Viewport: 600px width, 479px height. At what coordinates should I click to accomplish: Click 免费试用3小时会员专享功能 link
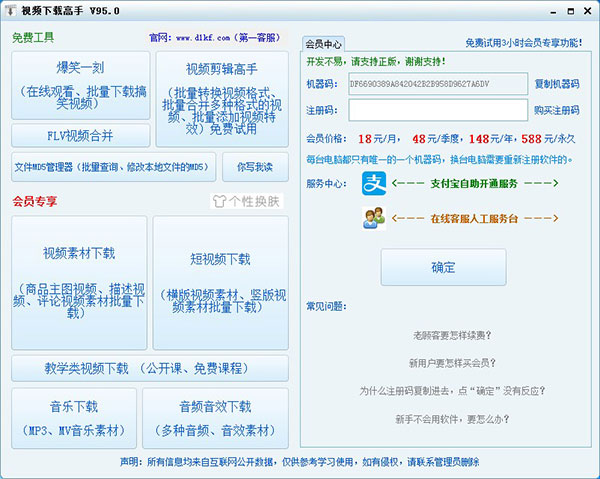click(524, 43)
